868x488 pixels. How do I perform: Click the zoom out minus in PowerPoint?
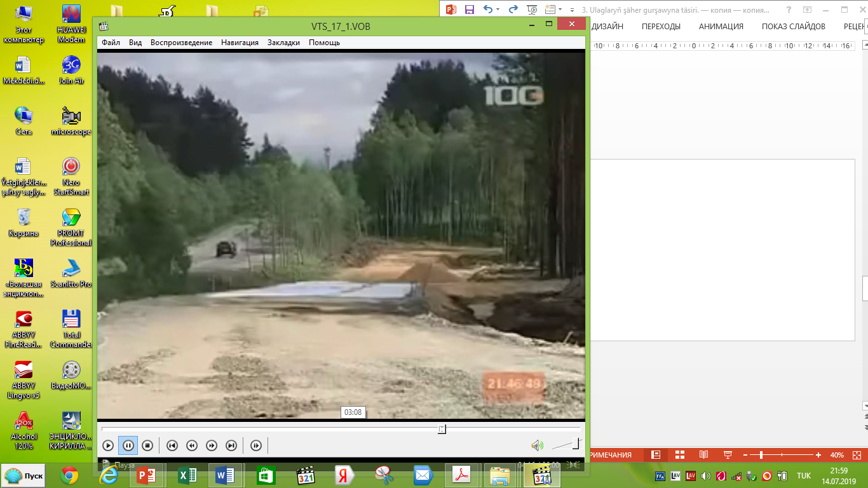tap(745, 455)
